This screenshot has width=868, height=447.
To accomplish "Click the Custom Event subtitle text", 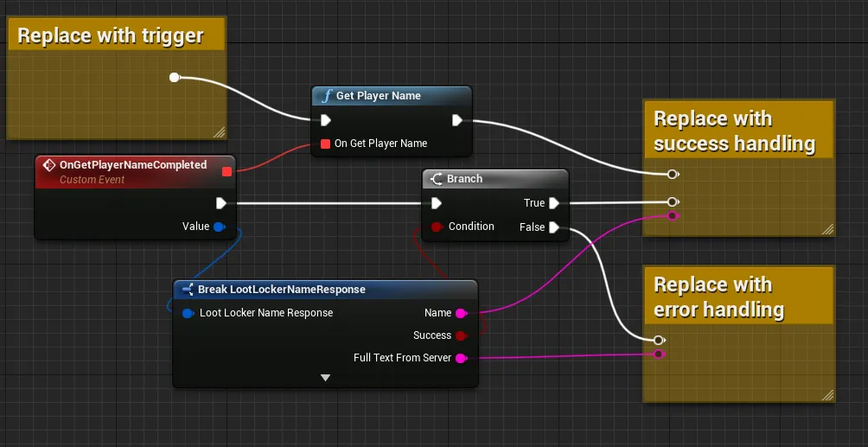I will [x=92, y=180].
